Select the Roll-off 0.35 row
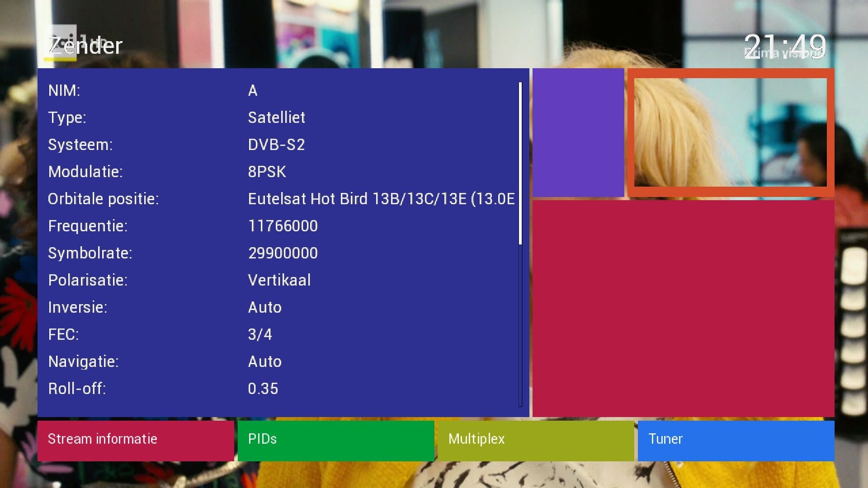 tap(282, 389)
